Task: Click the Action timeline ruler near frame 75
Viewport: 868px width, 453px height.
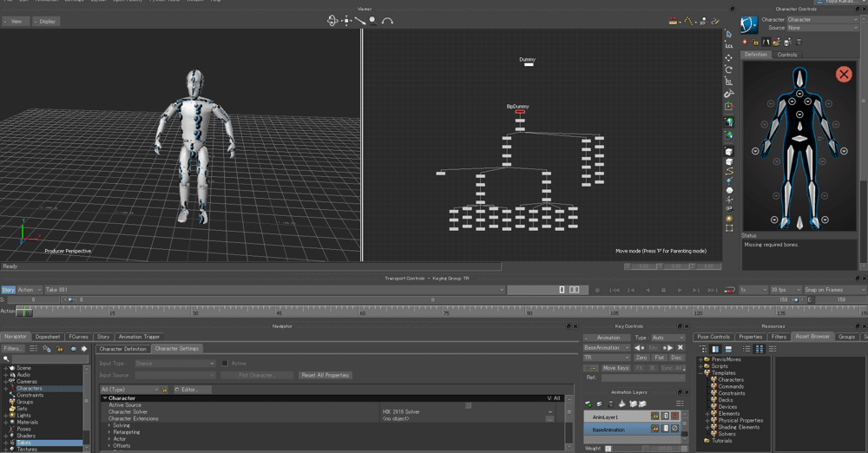Action: 446,312
